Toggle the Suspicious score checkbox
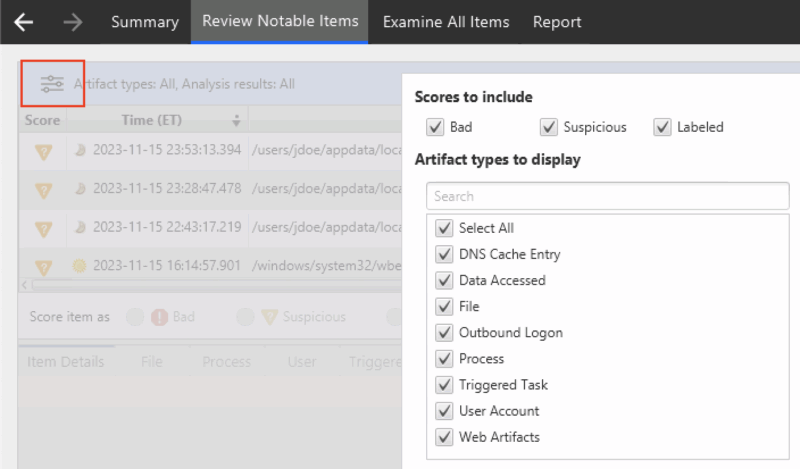 [548, 127]
